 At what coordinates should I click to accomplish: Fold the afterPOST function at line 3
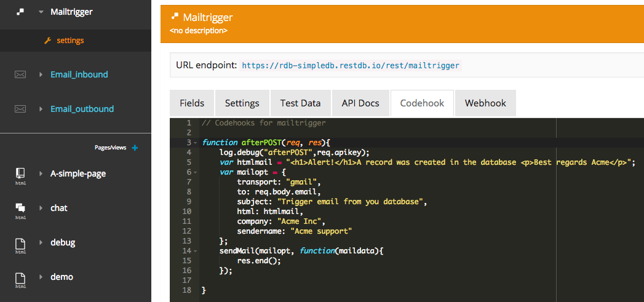pyautogui.click(x=196, y=143)
